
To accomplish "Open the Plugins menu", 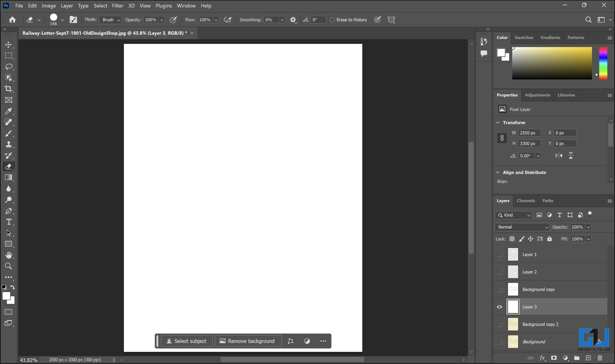I will coord(164,6).
